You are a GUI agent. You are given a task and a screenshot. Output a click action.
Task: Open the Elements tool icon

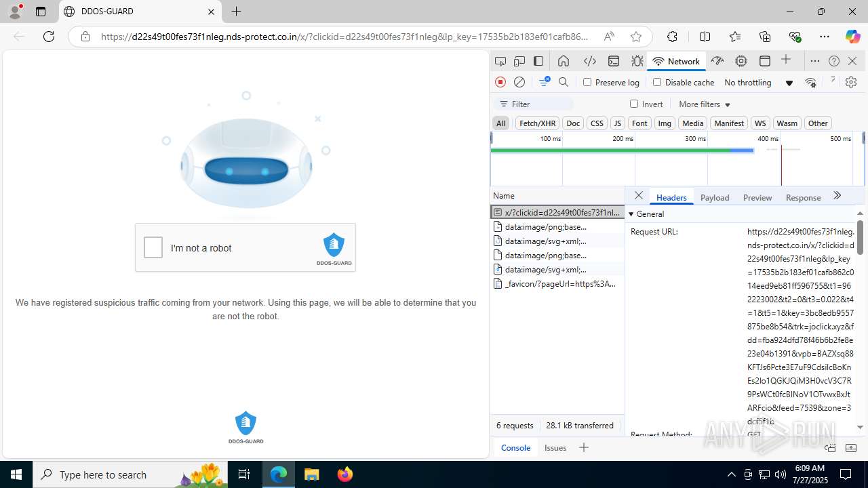click(x=590, y=61)
